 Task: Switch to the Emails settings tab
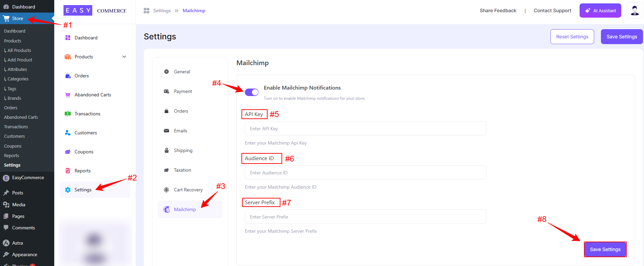(190, 131)
